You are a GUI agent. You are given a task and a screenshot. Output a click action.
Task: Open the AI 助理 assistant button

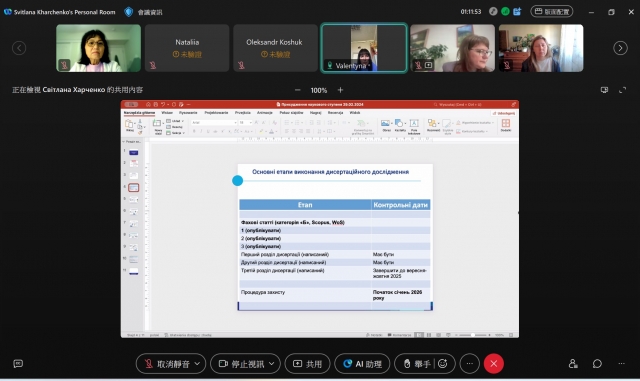pyautogui.click(x=362, y=363)
